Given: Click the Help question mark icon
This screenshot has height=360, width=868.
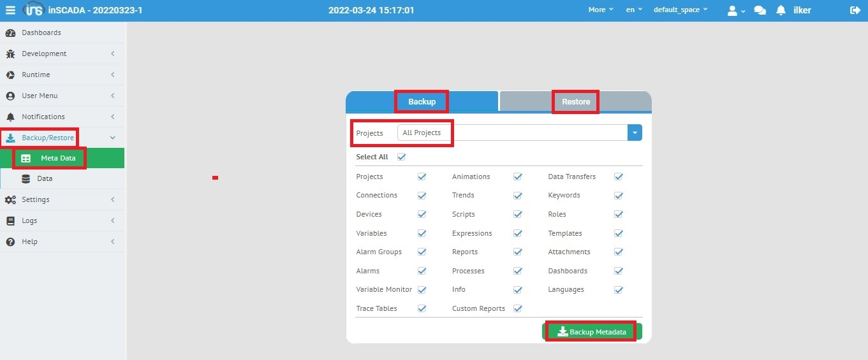Looking at the screenshot, I should pos(10,241).
